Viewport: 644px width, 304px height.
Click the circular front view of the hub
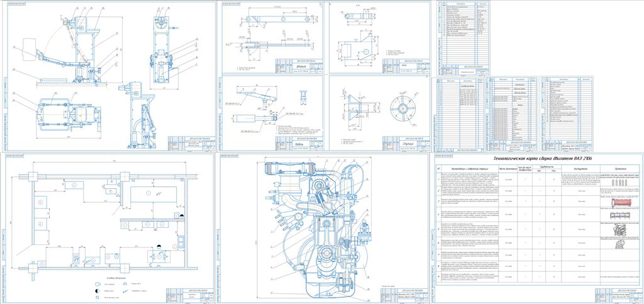(x=403, y=107)
